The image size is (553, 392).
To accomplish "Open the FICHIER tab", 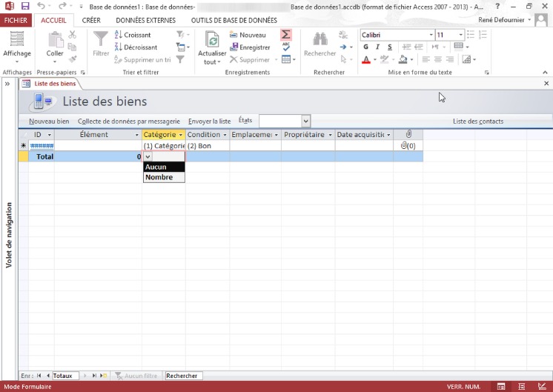I will [16, 20].
